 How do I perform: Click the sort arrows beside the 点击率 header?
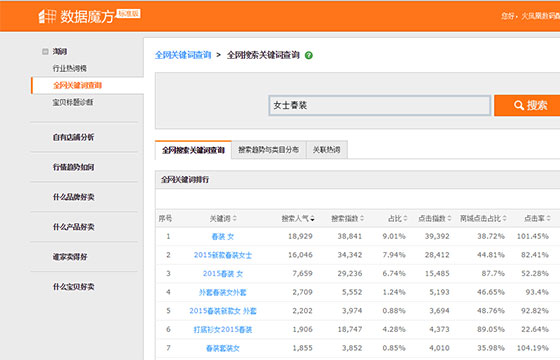tap(549, 219)
